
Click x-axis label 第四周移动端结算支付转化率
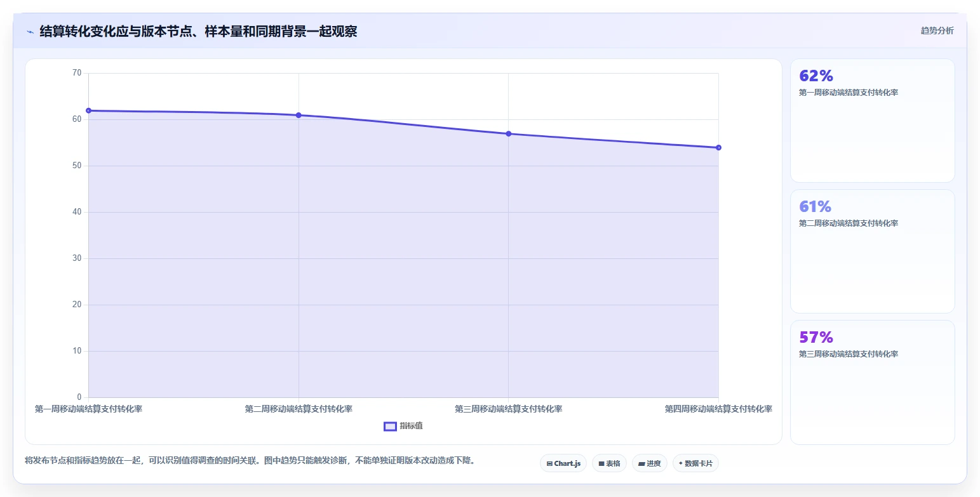tap(718, 409)
